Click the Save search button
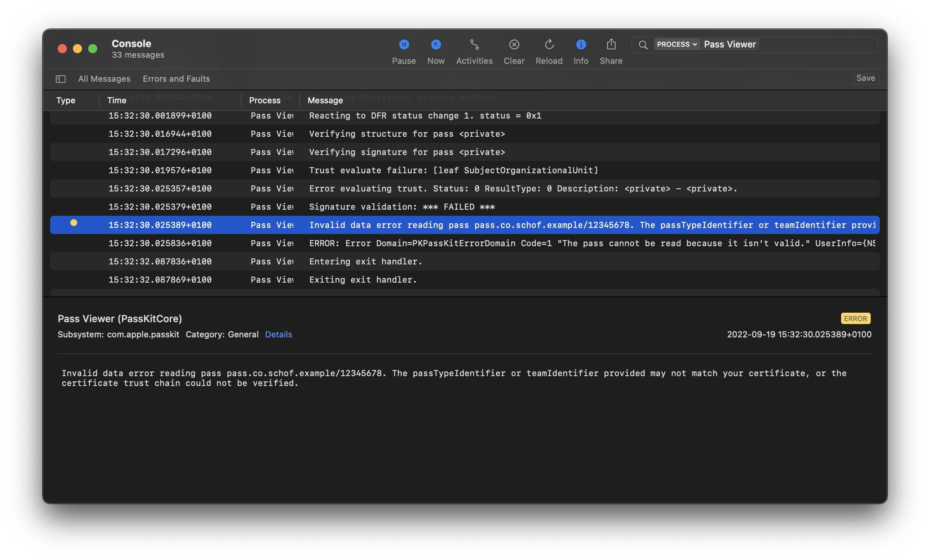Image resolution: width=930 pixels, height=560 pixels. (x=865, y=78)
